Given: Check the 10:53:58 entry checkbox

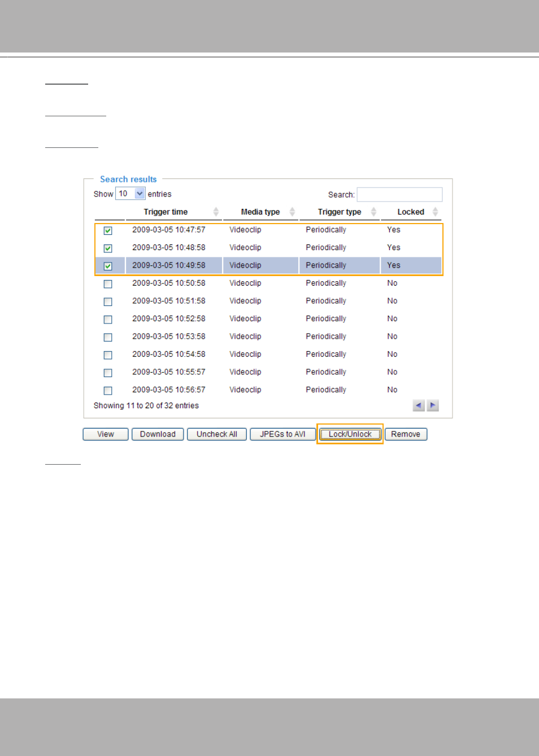Looking at the screenshot, I should [x=108, y=337].
